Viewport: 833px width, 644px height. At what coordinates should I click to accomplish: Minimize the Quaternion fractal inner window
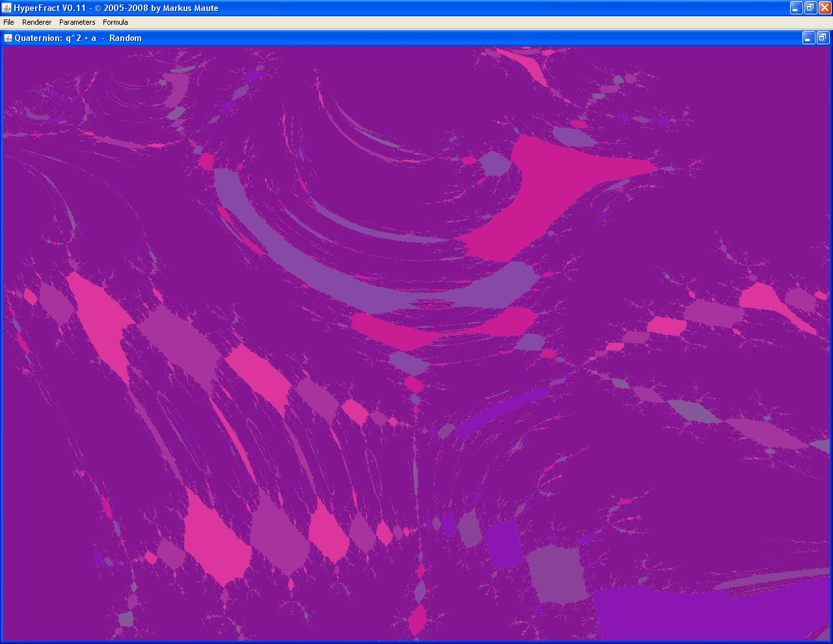(x=808, y=38)
